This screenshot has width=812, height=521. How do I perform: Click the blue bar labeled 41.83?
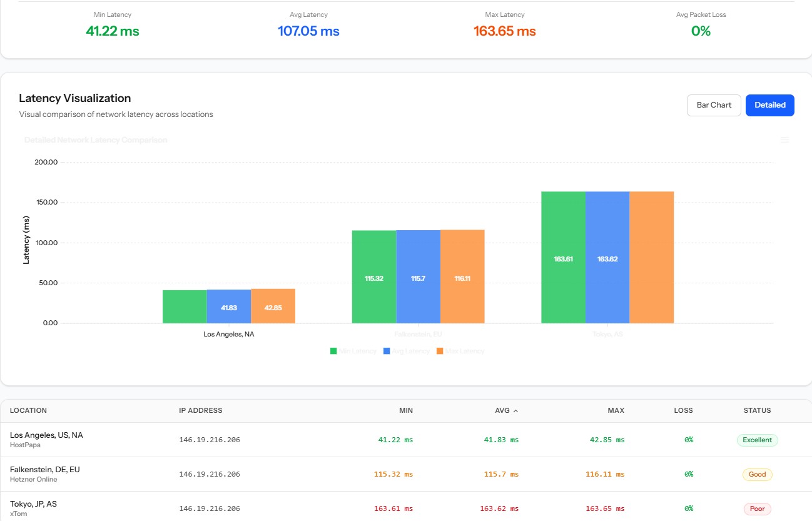229,306
